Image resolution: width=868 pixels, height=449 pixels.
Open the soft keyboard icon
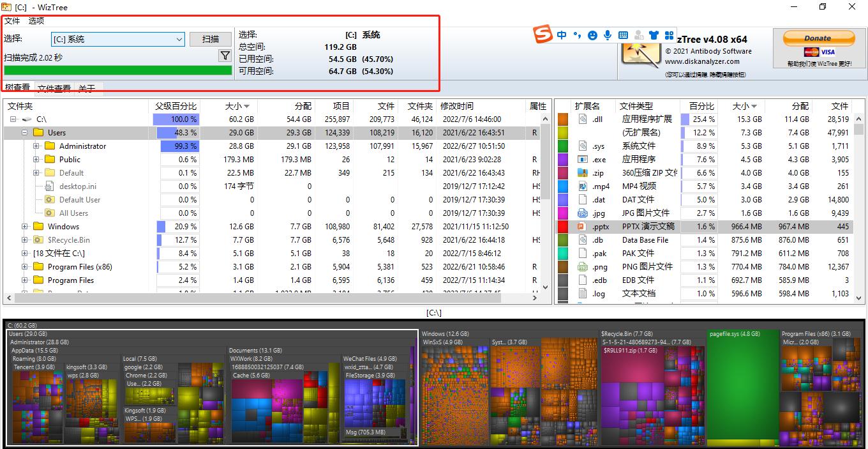coord(623,35)
